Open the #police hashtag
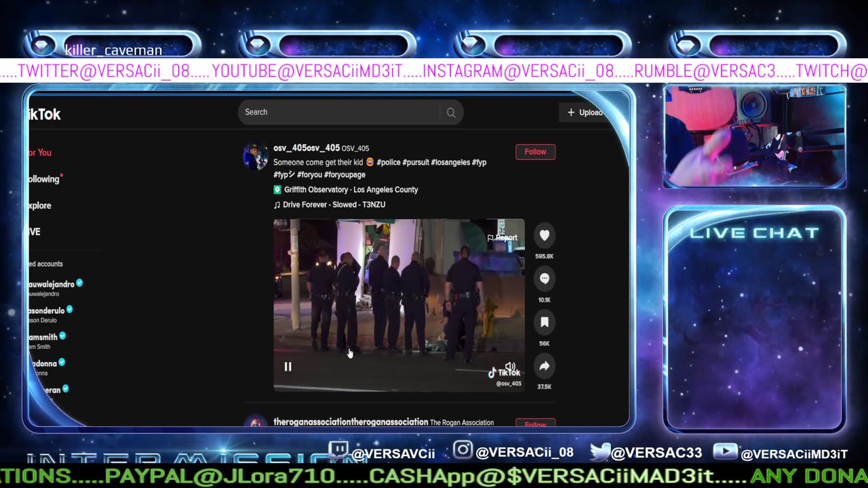Screen dimensions: 868x488 (x=388, y=163)
